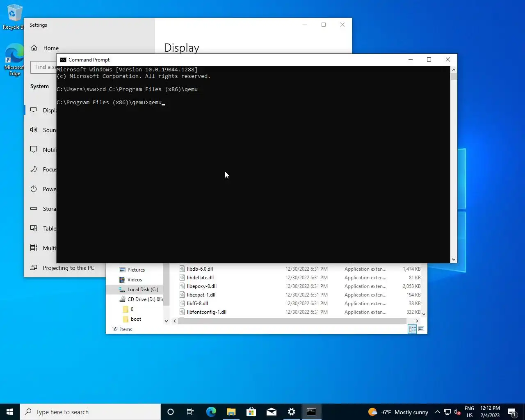Screen dimensions: 525x420
Task: Select file libfontconfig-1.dll
Action: click(206, 312)
